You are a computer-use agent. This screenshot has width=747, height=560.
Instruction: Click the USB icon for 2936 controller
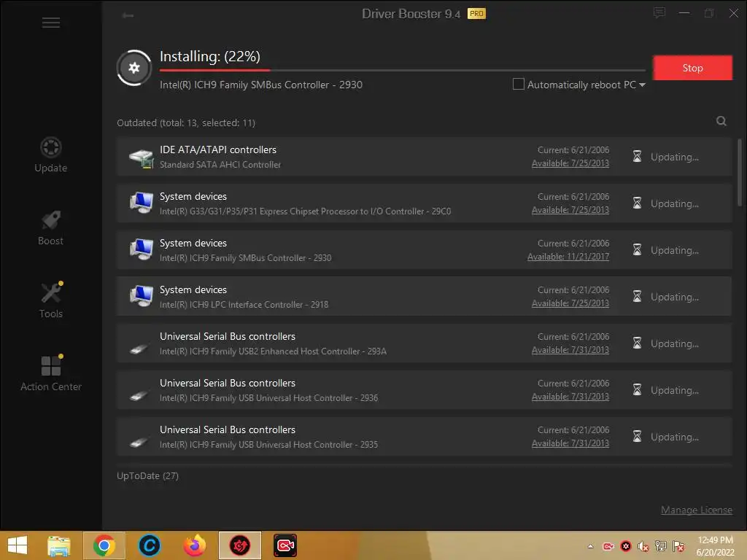tap(139, 396)
